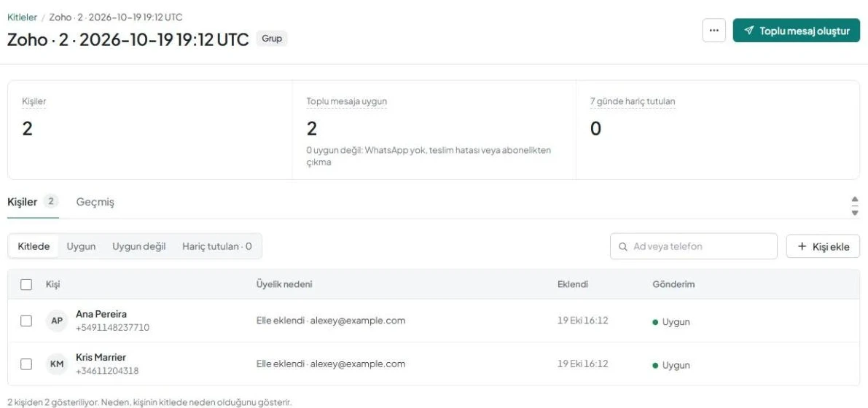The image size is (868, 408).
Task: Select all contacts with header checkbox
Action: click(x=26, y=285)
